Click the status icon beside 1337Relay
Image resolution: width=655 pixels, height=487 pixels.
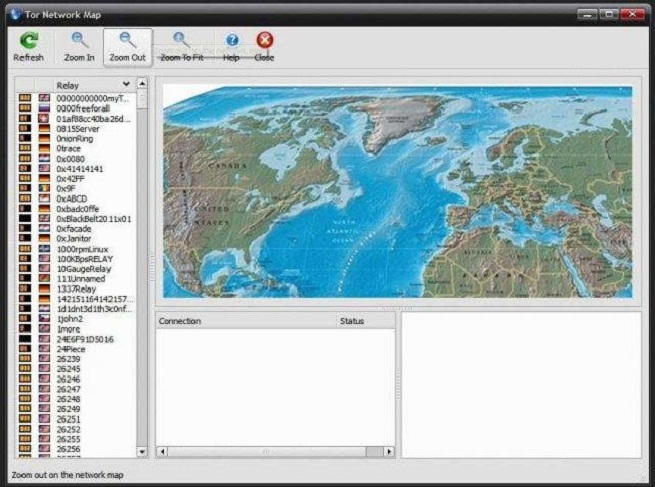[25, 289]
